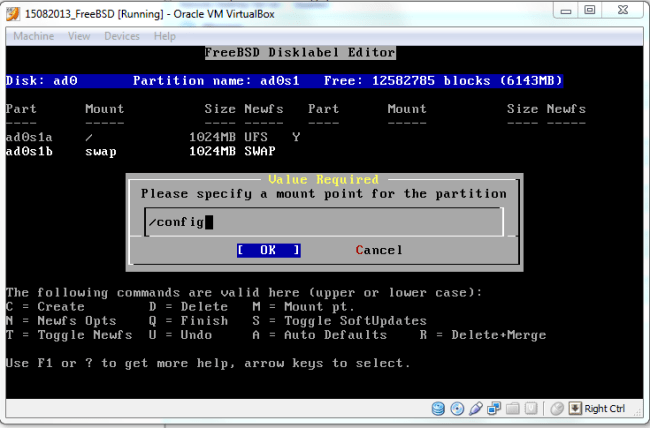Open the Devices menu
Viewport: 650px width, 428px height.
click(x=122, y=36)
